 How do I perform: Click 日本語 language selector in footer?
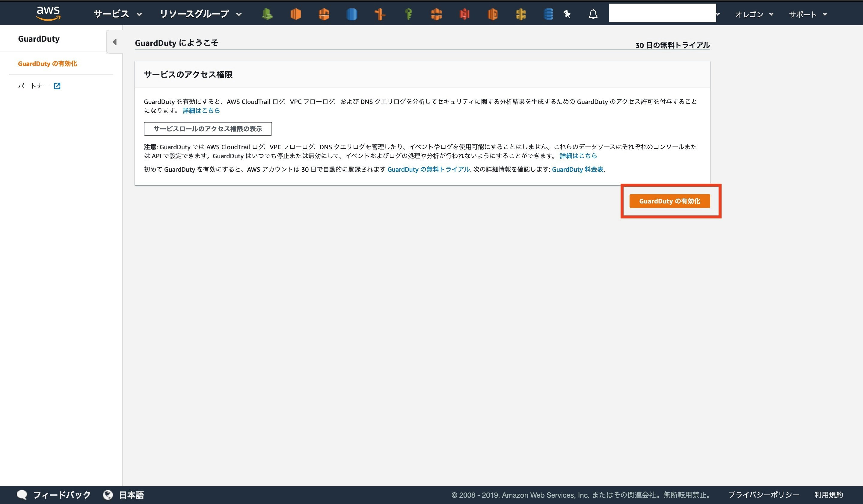pos(132,495)
